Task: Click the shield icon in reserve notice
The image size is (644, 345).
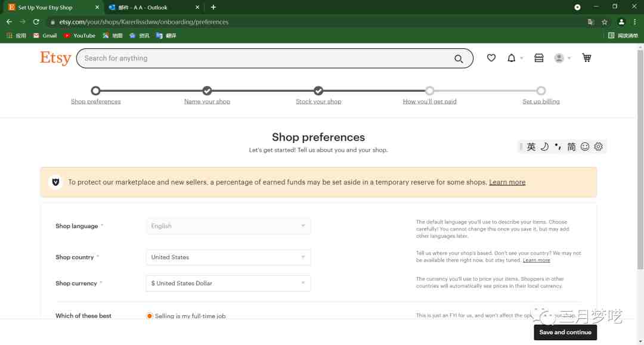Action: click(55, 182)
